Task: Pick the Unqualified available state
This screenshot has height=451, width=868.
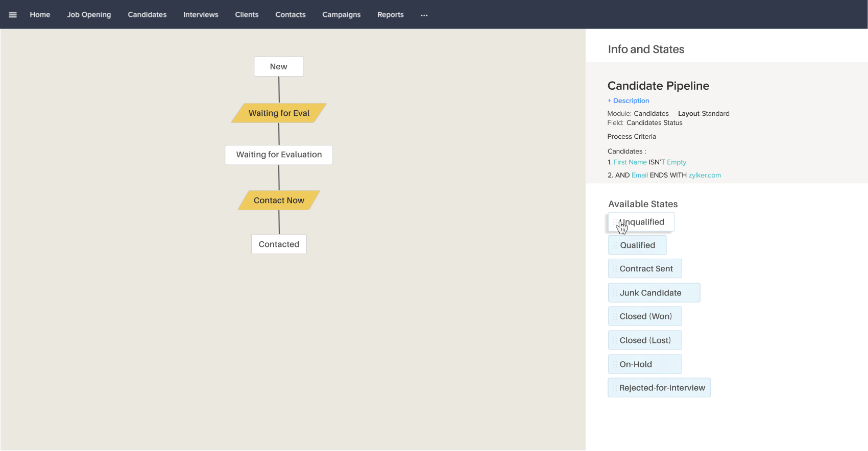Action: click(641, 222)
